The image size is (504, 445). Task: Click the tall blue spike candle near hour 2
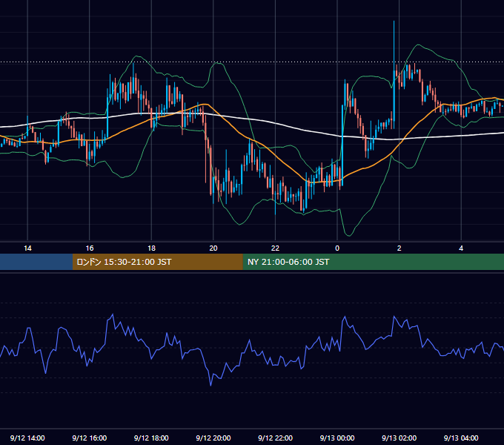click(394, 75)
